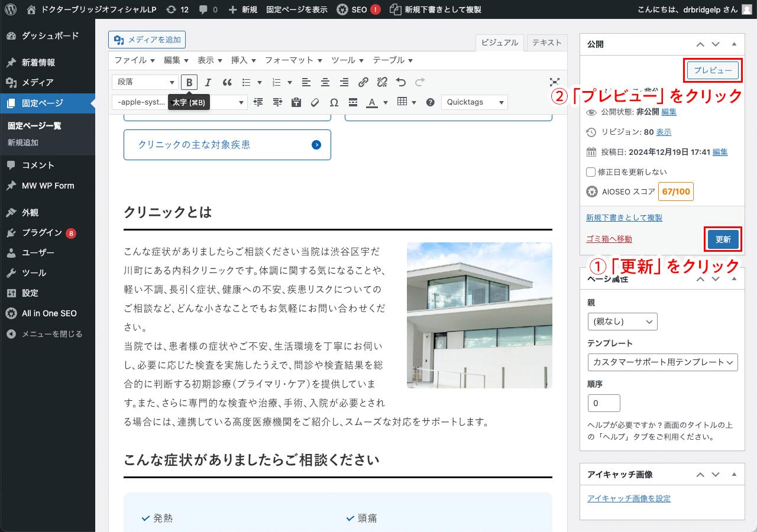Apply text color (A icon)

pyautogui.click(x=372, y=102)
